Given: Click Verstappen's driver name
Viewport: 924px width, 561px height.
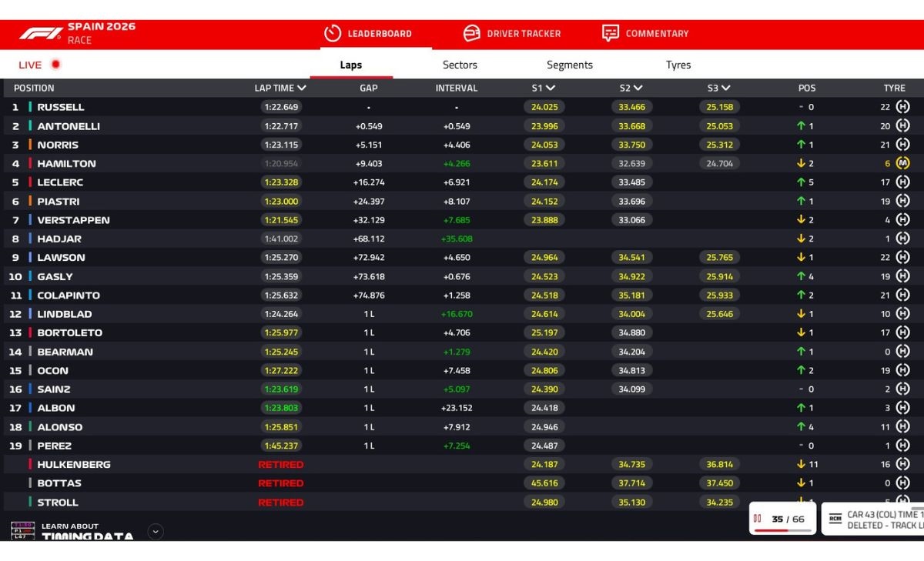Looking at the screenshot, I should [x=73, y=220].
